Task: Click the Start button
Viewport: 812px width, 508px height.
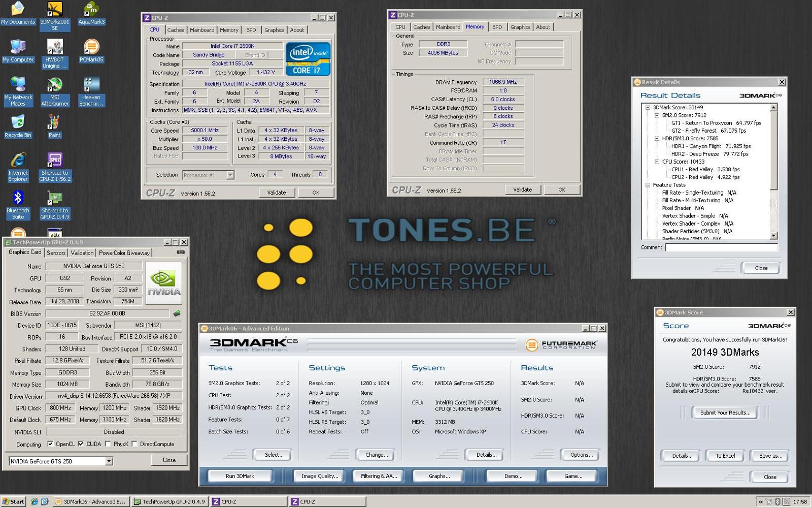Action: click(13, 501)
